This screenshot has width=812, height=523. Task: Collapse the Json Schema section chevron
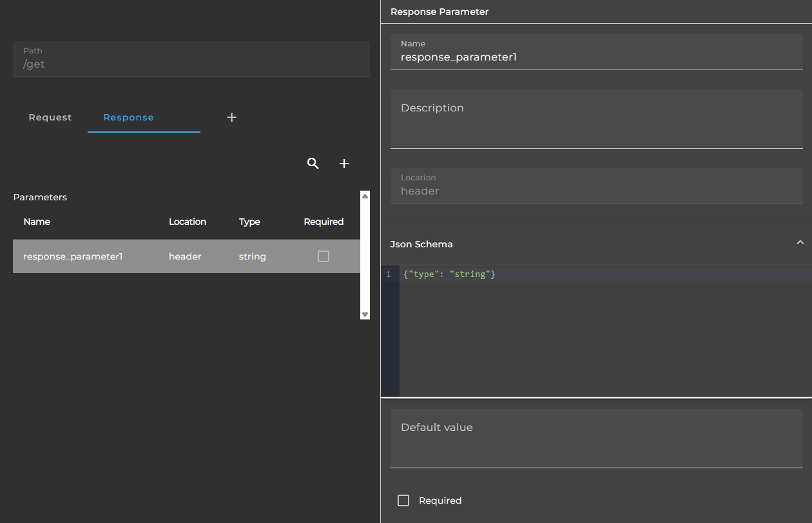click(800, 243)
